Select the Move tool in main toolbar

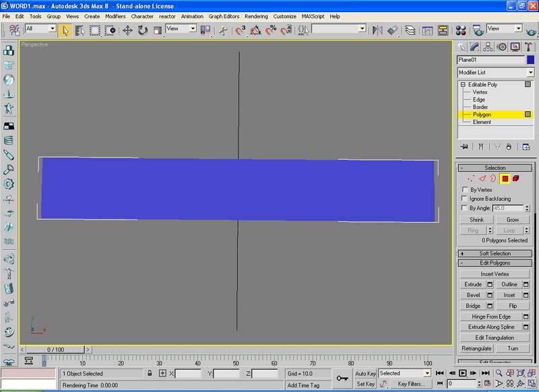[127, 30]
